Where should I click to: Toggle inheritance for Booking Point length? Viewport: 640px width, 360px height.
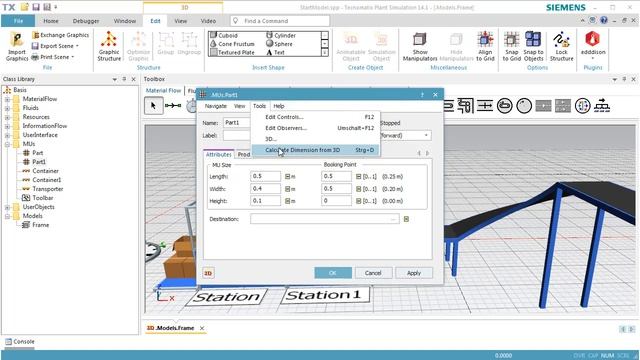(x=358, y=176)
